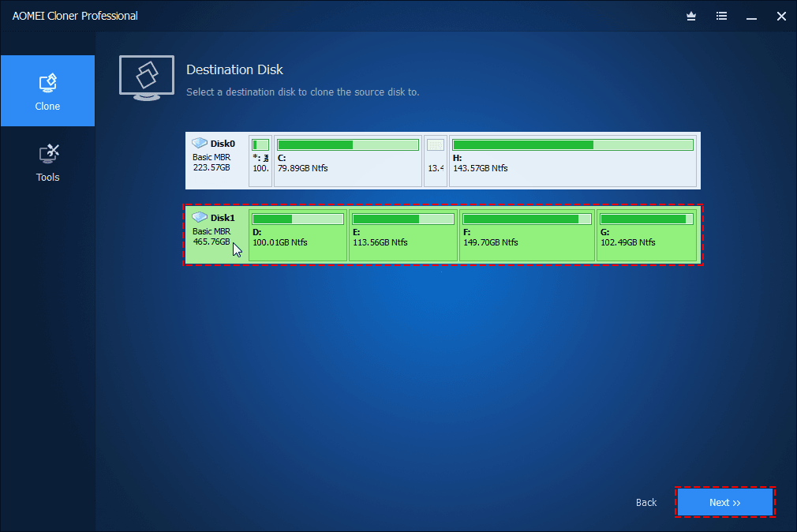Click the Disk0 size text 223.57GB
Image resolution: width=797 pixels, height=532 pixels.
(211, 167)
